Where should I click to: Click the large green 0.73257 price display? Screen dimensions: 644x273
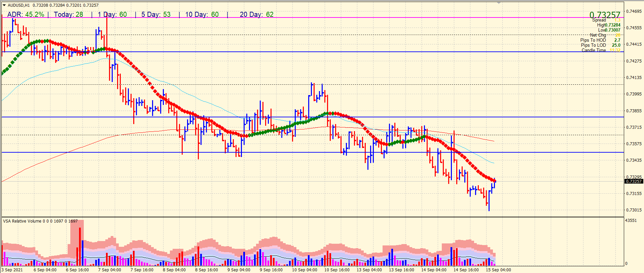tap(605, 15)
